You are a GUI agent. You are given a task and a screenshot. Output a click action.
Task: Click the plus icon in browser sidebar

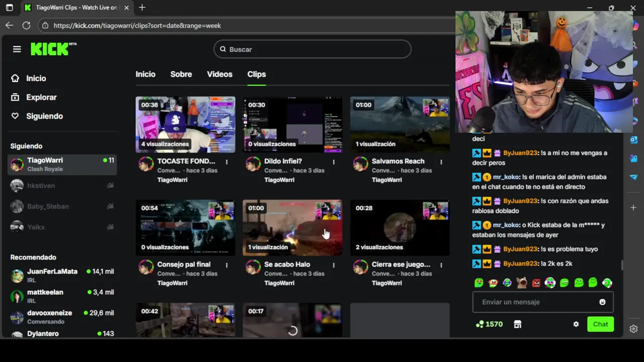click(633, 208)
